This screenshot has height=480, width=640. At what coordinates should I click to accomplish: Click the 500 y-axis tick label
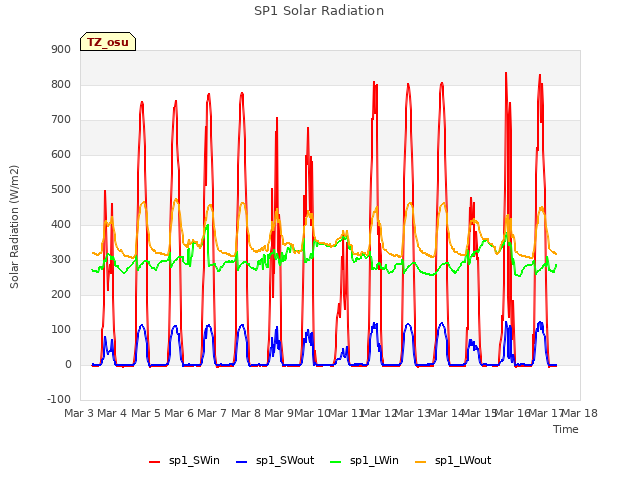[x=61, y=190]
